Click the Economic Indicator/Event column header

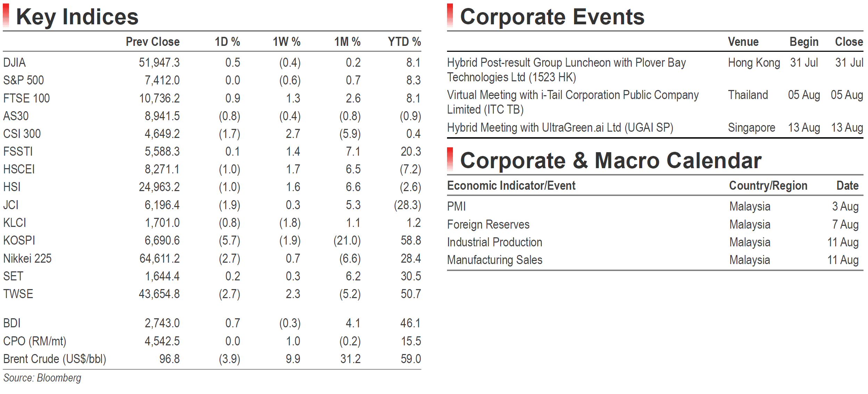511,186
